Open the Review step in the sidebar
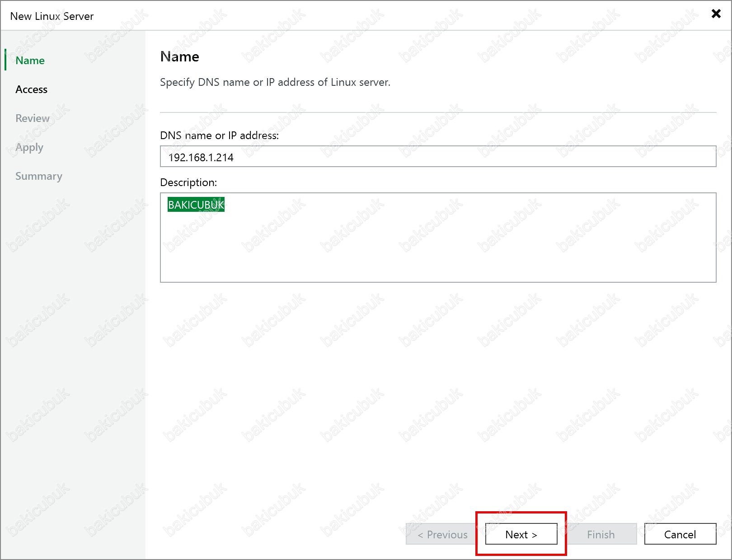 point(32,118)
